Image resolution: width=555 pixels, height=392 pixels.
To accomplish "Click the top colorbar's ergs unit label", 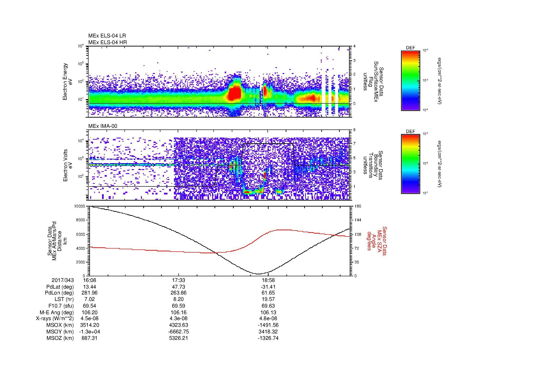I will (x=440, y=81).
